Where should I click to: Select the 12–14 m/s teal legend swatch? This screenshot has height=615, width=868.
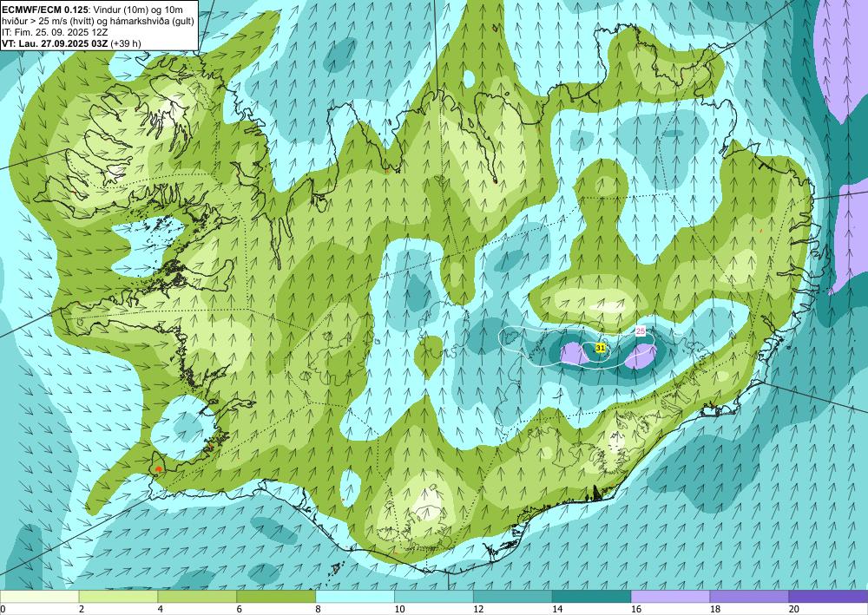click(513, 596)
